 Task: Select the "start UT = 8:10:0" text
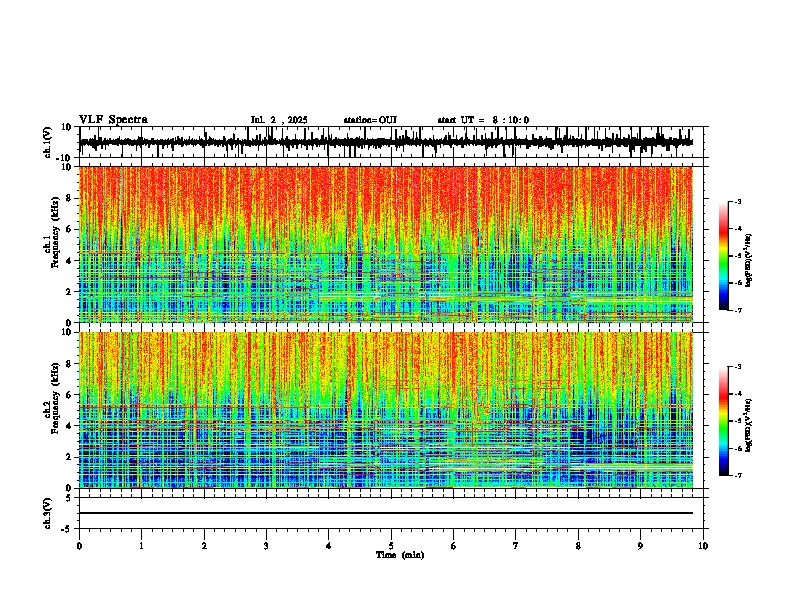[x=483, y=120]
